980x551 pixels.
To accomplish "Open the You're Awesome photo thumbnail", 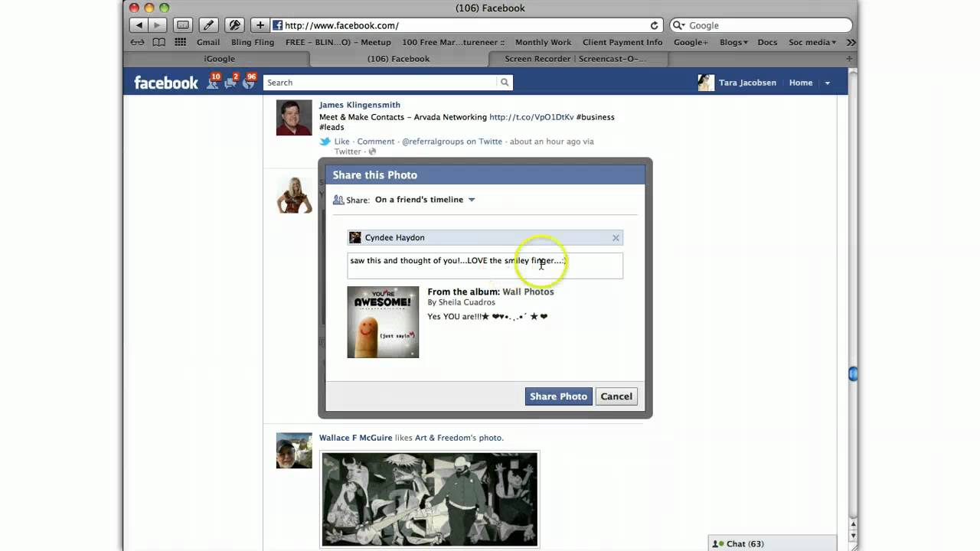I will (383, 322).
